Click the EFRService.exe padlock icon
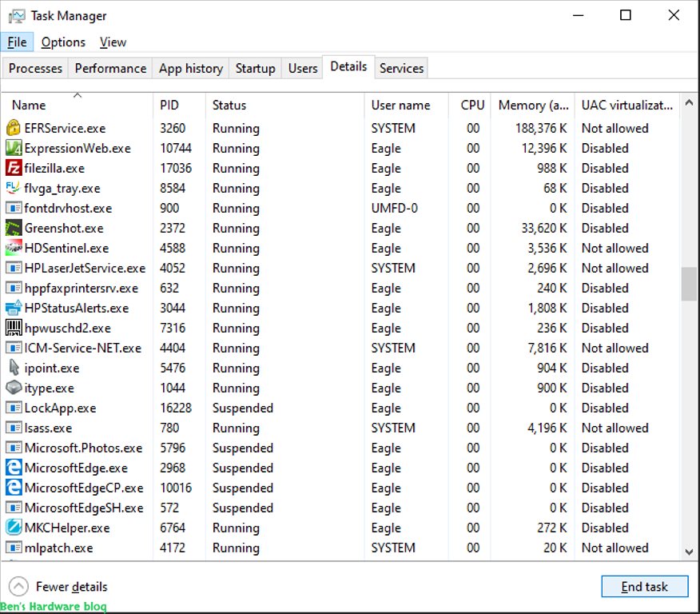Screen dimensions: 700x614 coord(14,128)
